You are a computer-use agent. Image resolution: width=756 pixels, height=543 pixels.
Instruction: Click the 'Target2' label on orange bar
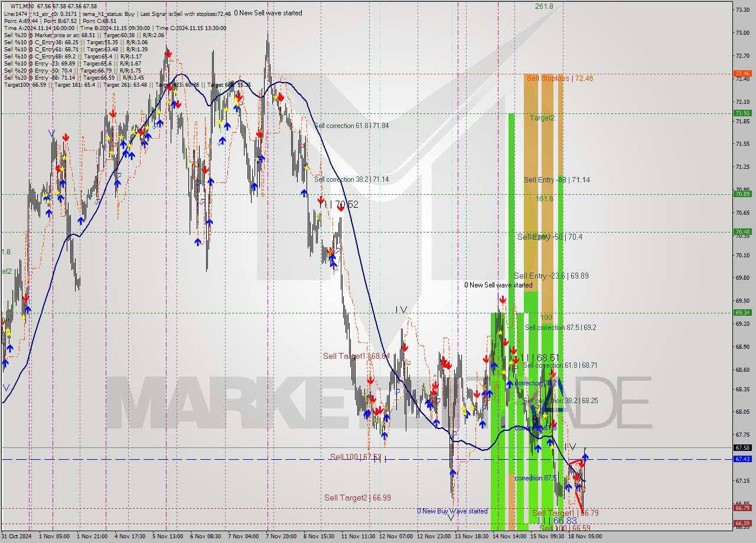[542, 118]
